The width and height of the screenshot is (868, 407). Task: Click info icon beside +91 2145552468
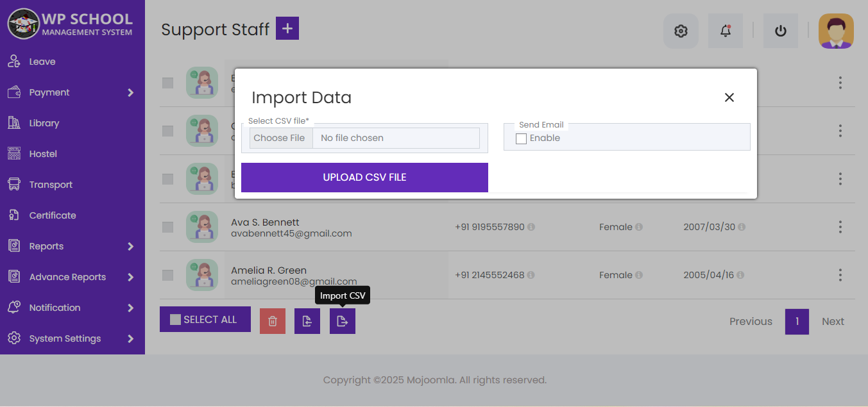pyautogui.click(x=531, y=275)
